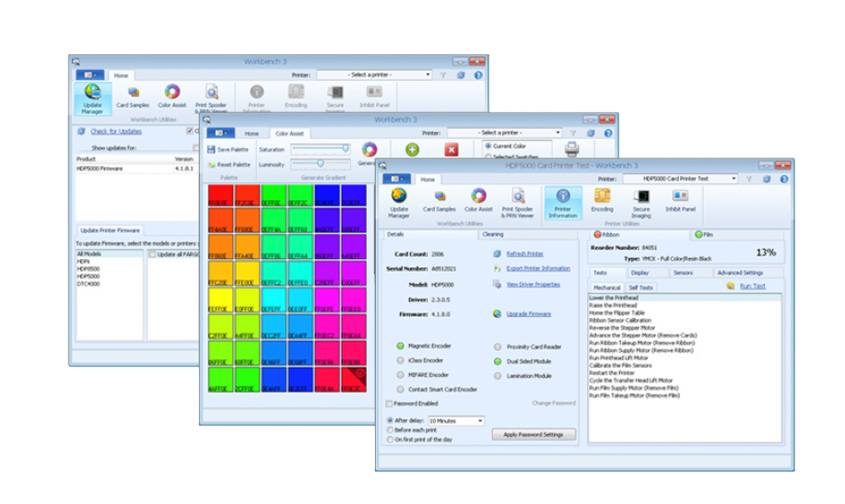Check the Update all FARGO checkbox
This screenshot has width=845, height=504.
pyautogui.click(x=153, y=254)
